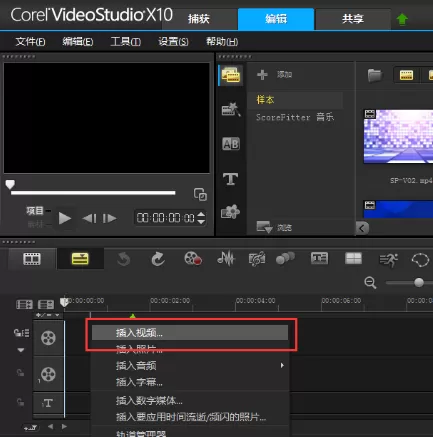Open the T Titles library icon
Viewport: 433px width, 437px height.
click(230, 179)
